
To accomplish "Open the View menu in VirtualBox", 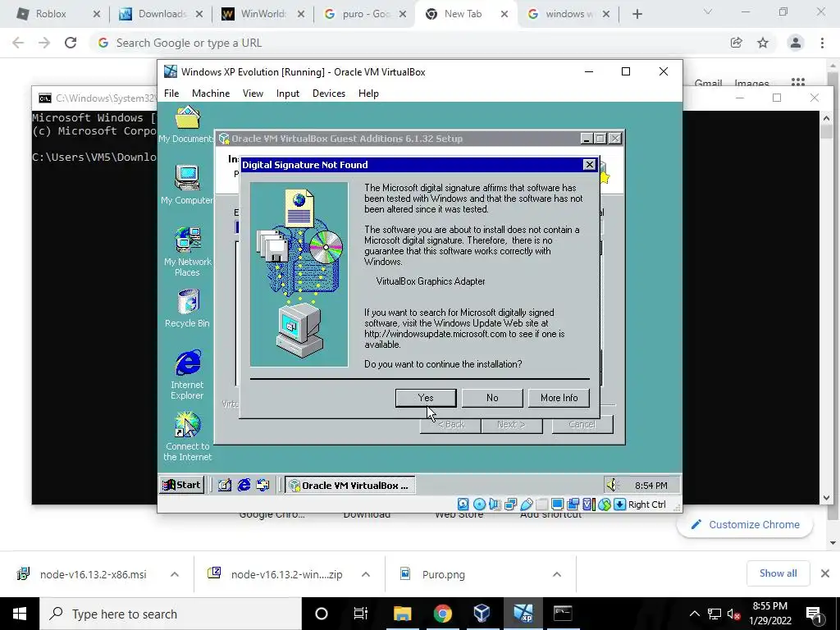I will click(x=253, y=94).
